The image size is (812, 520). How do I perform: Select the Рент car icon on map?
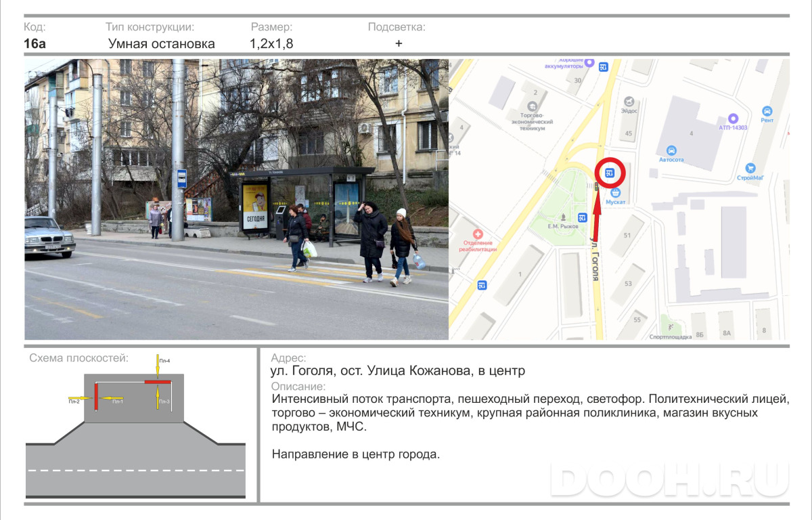click(x=767, y=110)
